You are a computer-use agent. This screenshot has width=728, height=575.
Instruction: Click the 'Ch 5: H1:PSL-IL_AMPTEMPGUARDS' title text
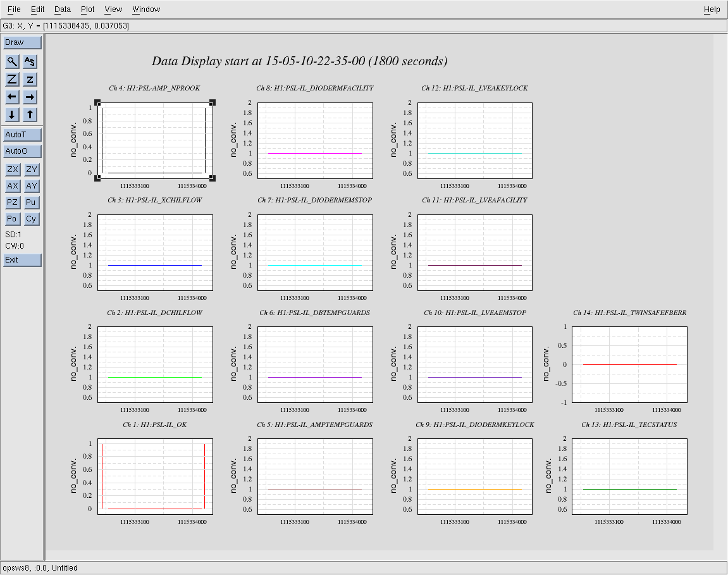click(x=315, y=424)
